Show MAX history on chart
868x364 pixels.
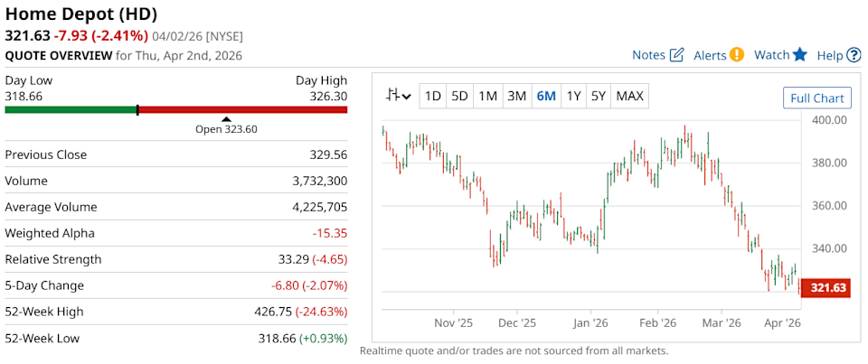(629, 96)
